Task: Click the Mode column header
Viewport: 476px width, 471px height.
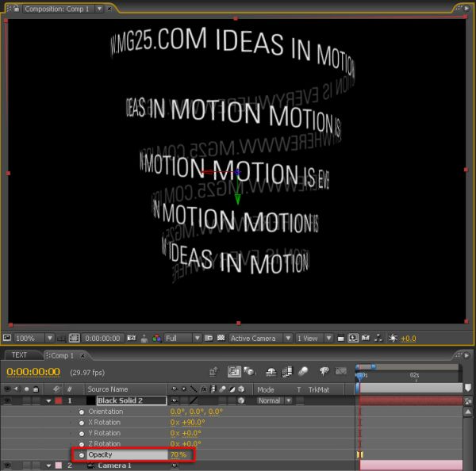Action: tap(266, 389)
